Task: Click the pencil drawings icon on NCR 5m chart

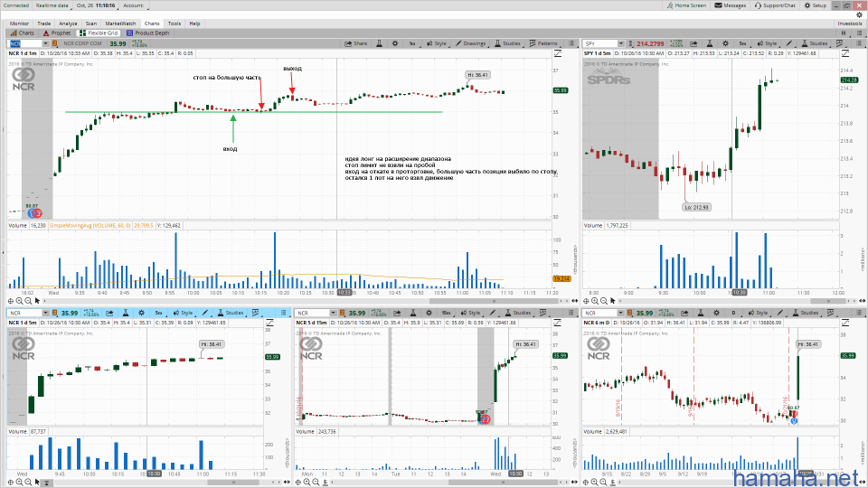Action: 205,313
